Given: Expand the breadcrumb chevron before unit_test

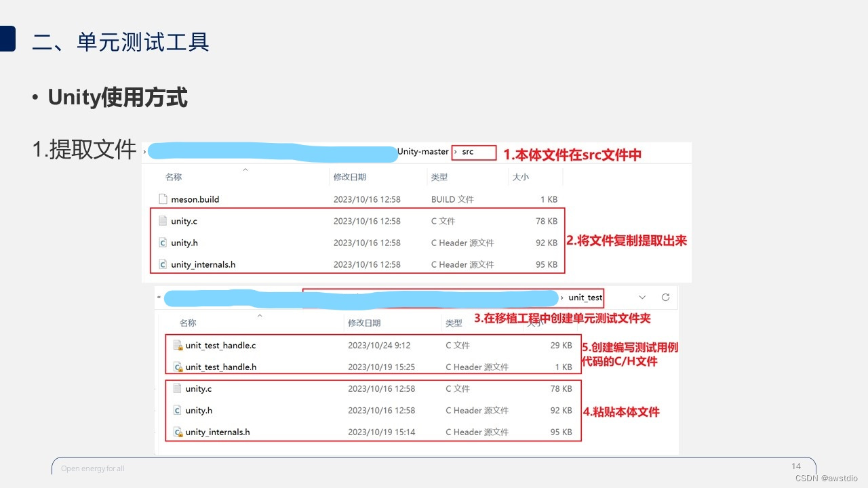Looking at the screenshot, I should tap(562, 297).
